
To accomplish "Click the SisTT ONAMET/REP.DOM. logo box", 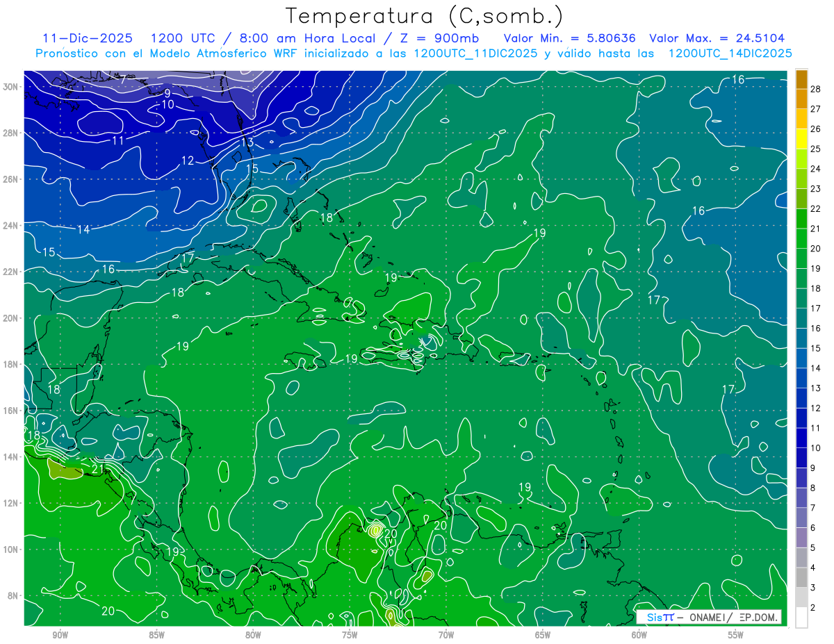I will 709,617.
